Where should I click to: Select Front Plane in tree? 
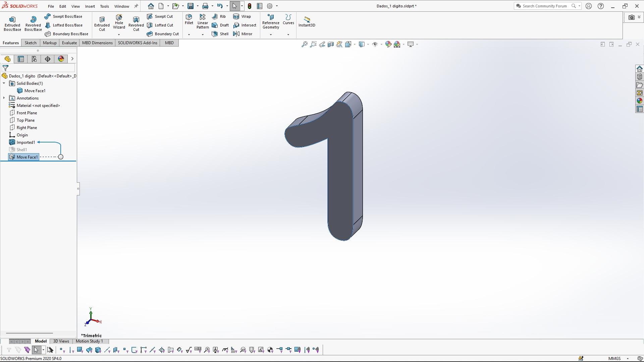(27, 113)
